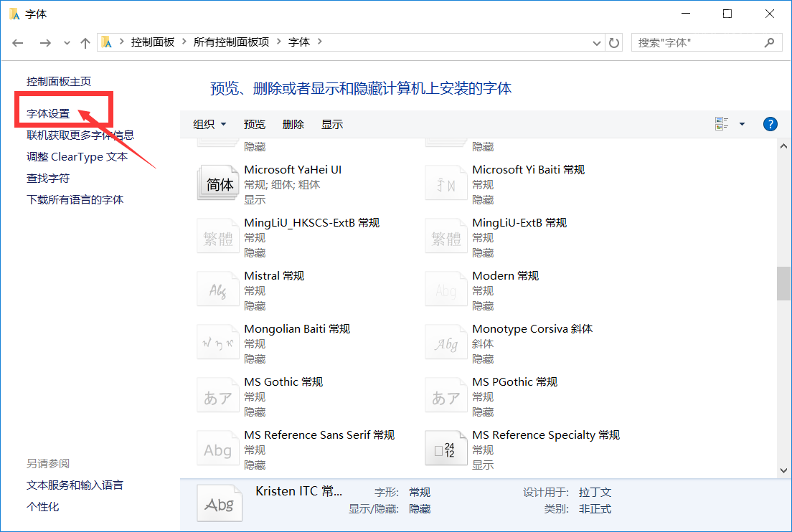Select the Microsoft YaHei UI font icon
Screen dimensions: 792x532
coord(217,183)
